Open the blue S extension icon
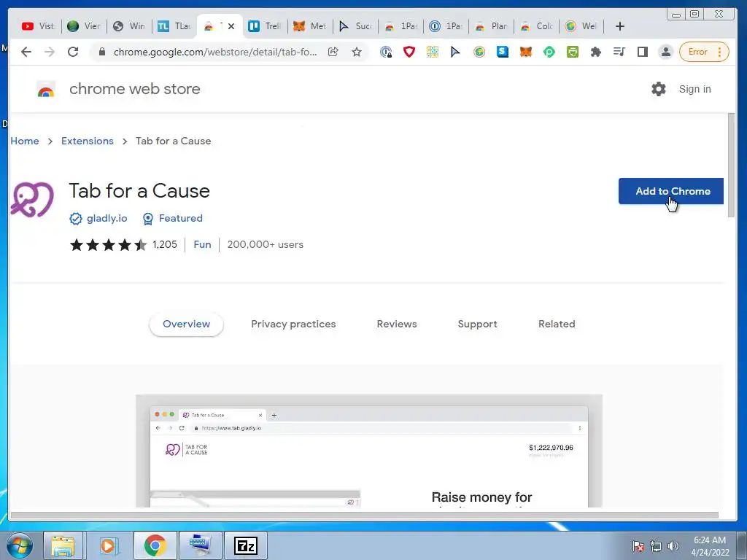This screenshot has height=560, width=747. click(503, 52)
